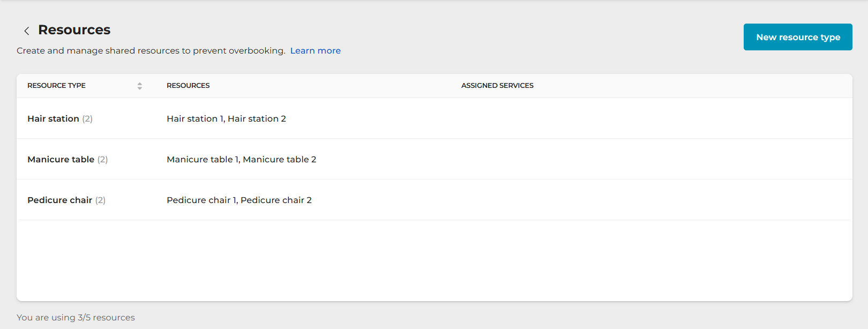Click the 'Hair station 1, Hair station 2' list
Image resolution: width=868 pixels, height=329 pixels.
[x=226, y=118]
